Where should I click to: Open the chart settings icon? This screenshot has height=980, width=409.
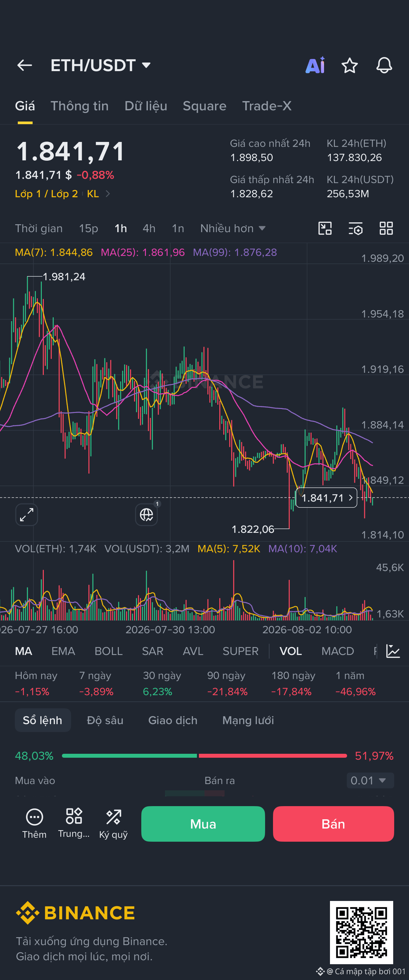tap(356, 228)
